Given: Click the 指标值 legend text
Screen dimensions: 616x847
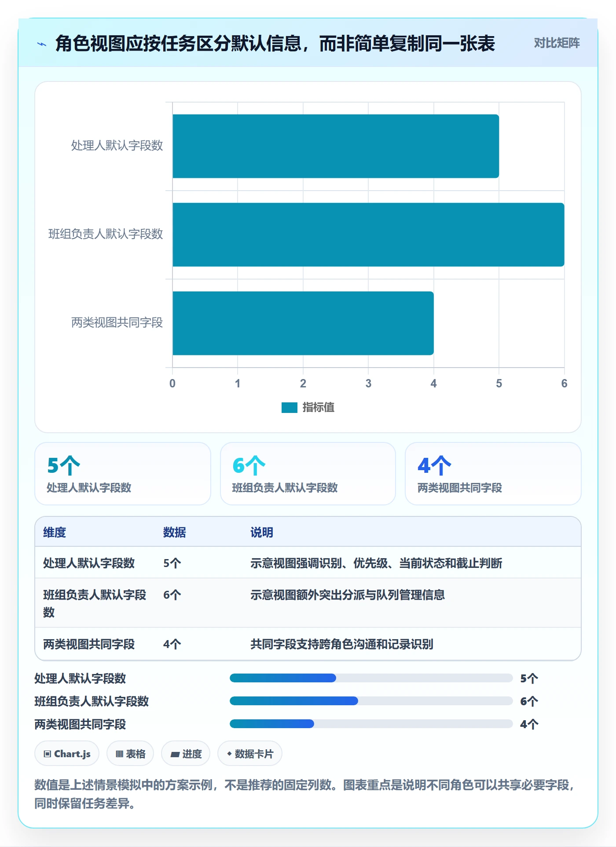Looking at the screenshot, I should click(x=318, y=408).
